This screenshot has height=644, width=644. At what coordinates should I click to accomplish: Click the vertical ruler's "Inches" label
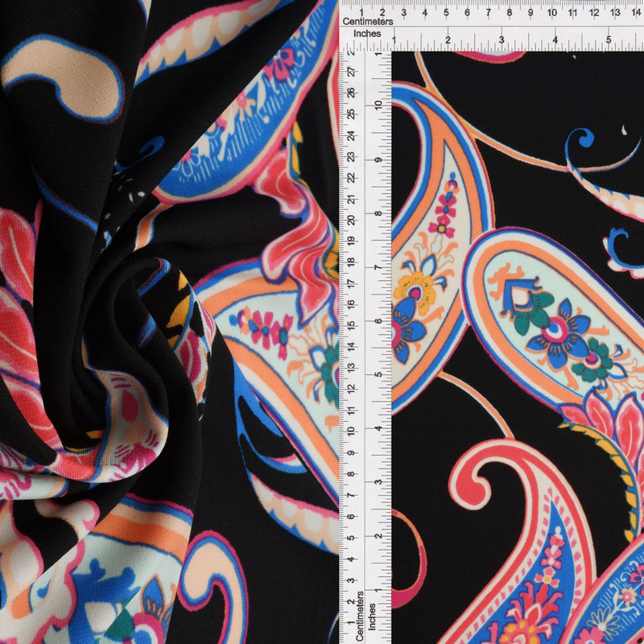372,617
